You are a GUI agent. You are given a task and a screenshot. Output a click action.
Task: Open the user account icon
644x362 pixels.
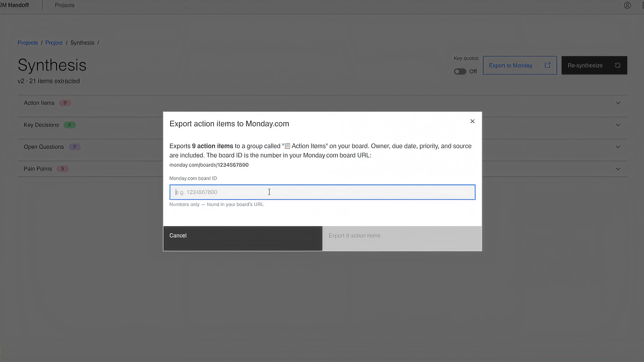pyautogui.click(x=627, y=5)
